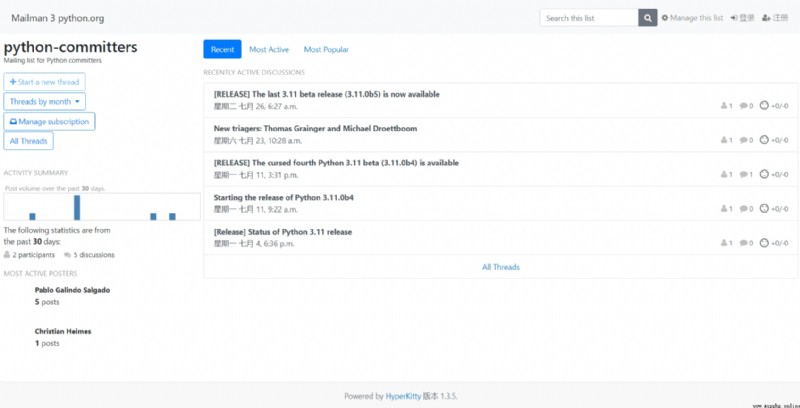Open Starting the release of Python 3.11.0b4 thread
Screen dimensions: 800x408
(x=284, y=197)
